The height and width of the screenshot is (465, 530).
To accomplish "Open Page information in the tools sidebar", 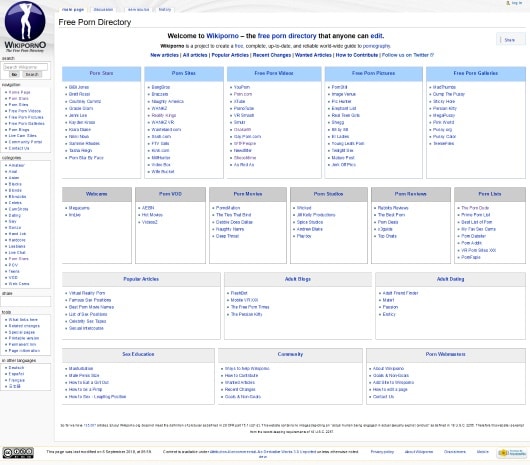I will (x=24, y=351).
